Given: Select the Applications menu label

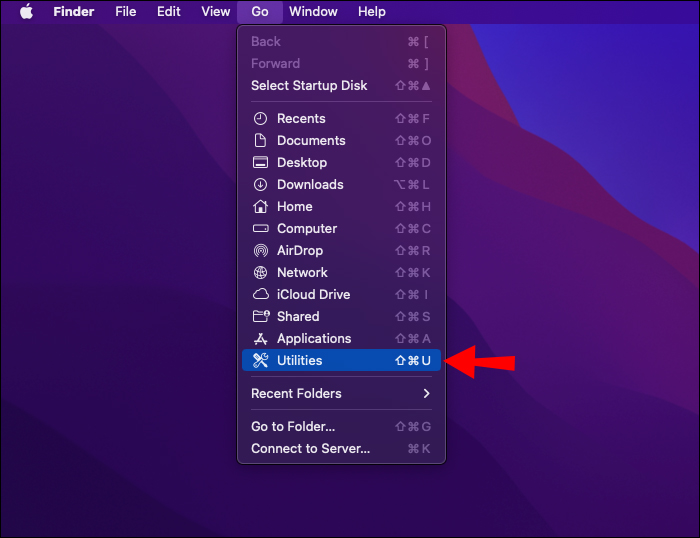Looking at the screenshot, I should [x=314, y=338].
